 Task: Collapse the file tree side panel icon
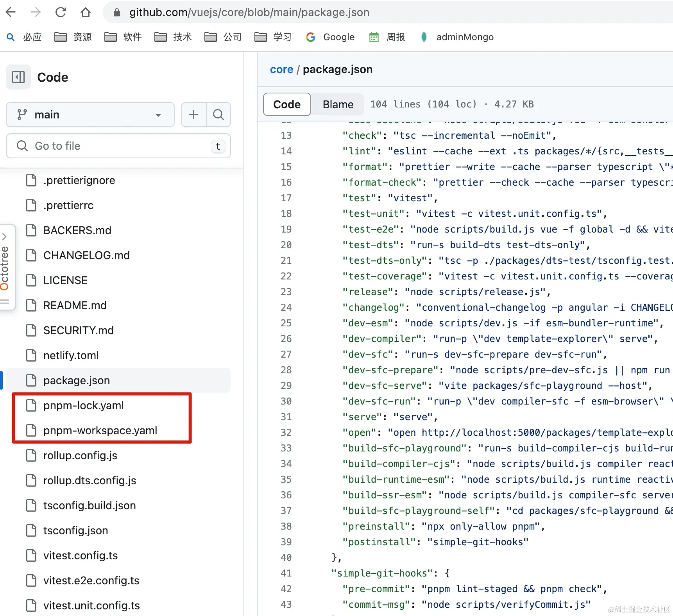point(18,77)
